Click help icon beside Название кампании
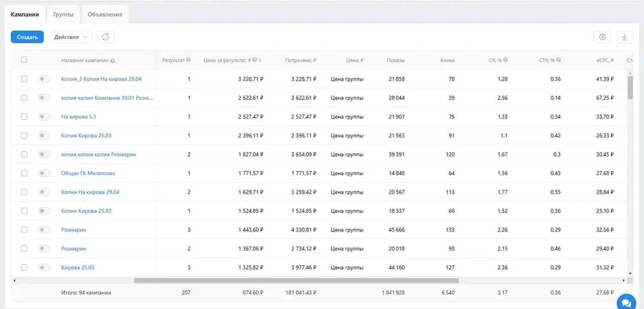Viewport: 644px width, 309px height. click(x=112, y=61)
